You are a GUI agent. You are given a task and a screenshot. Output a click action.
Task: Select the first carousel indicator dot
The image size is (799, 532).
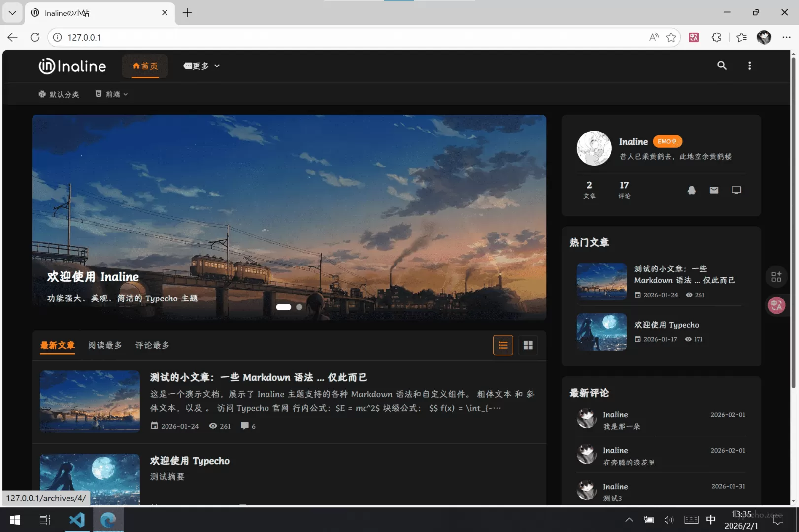click(283, 307)
